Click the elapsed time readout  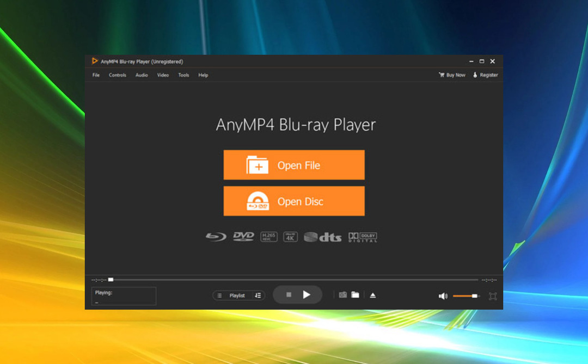pos(99,280)
